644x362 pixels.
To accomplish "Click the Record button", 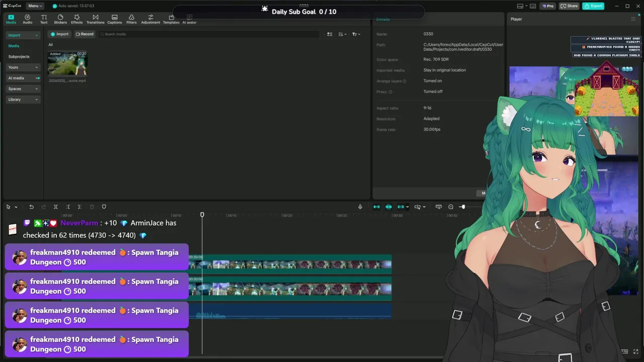I will pyautogui.click(x=85, y=34).
